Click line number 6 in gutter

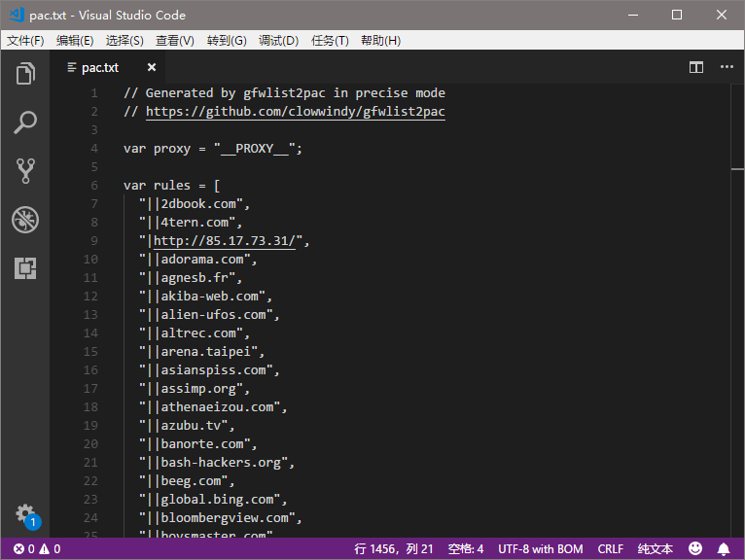(x=94, y=186)
